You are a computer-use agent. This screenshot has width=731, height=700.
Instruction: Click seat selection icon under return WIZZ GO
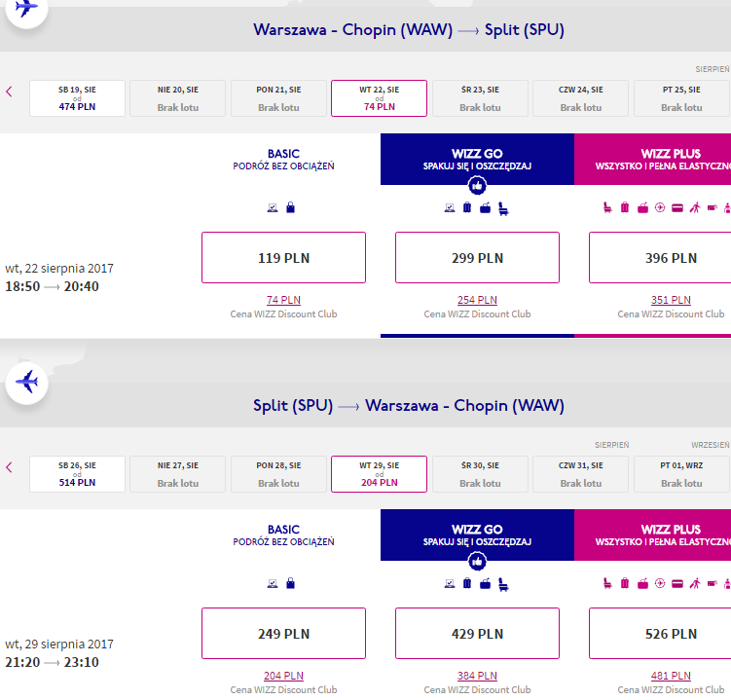pyautogui.click(x=503, y=584)
